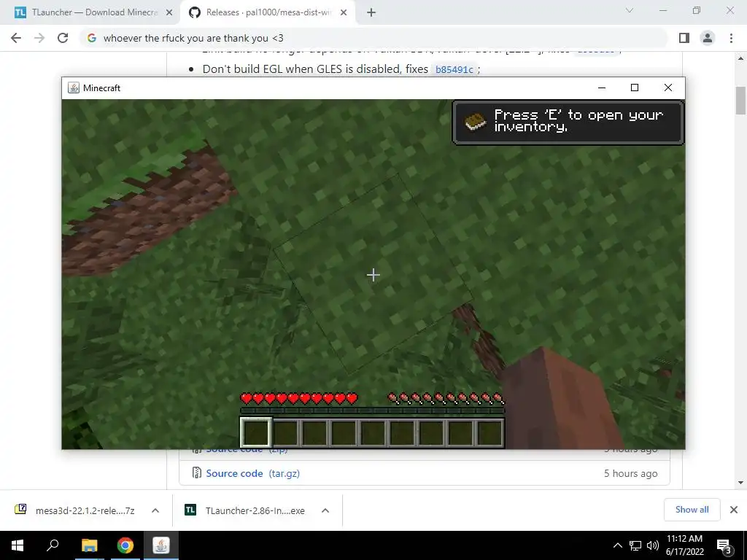Reload the current page
This screenshot has height=560, width=747.
(63, 38)
